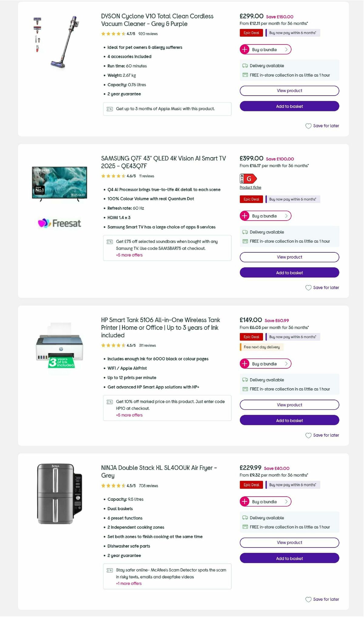Expand +1 more offers under the Ninja air fryer
Image resolution: width=364 pixels, height=617 pixels.
click(129, 583)
